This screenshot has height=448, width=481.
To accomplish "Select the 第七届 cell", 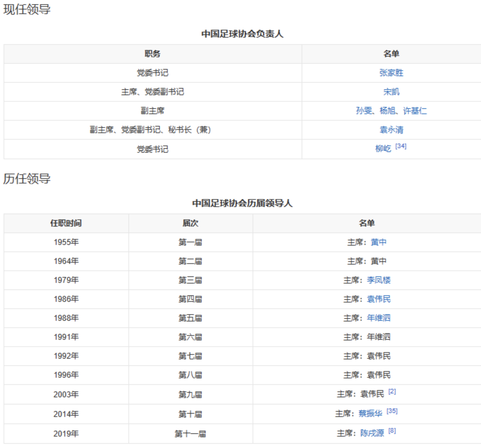I will [191, 356].
